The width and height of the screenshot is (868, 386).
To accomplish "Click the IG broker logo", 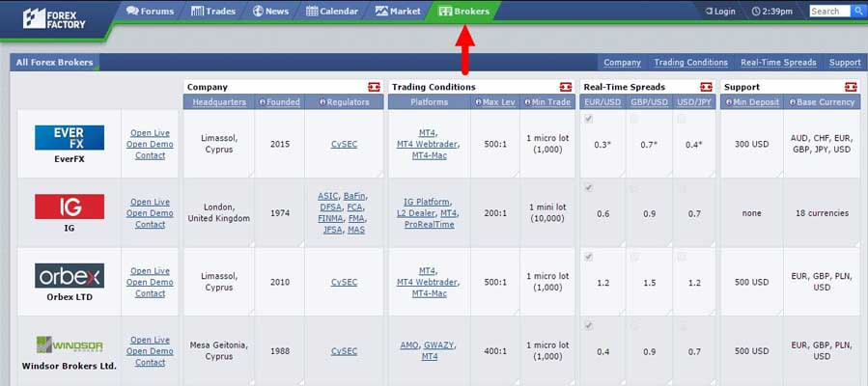I will pyautogui.click(x=70, y=207).
